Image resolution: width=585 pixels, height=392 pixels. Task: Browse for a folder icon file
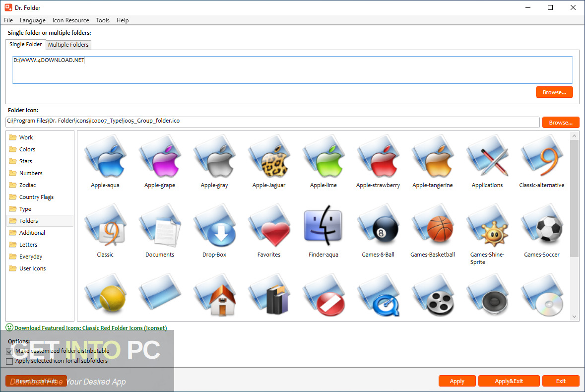point(560,123)
